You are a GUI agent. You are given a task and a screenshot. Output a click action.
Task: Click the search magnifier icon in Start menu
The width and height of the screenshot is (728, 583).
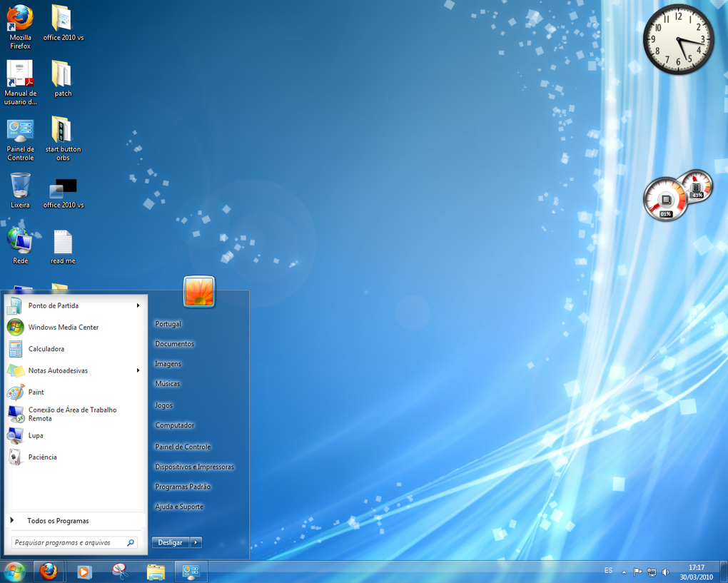(131, 542)
